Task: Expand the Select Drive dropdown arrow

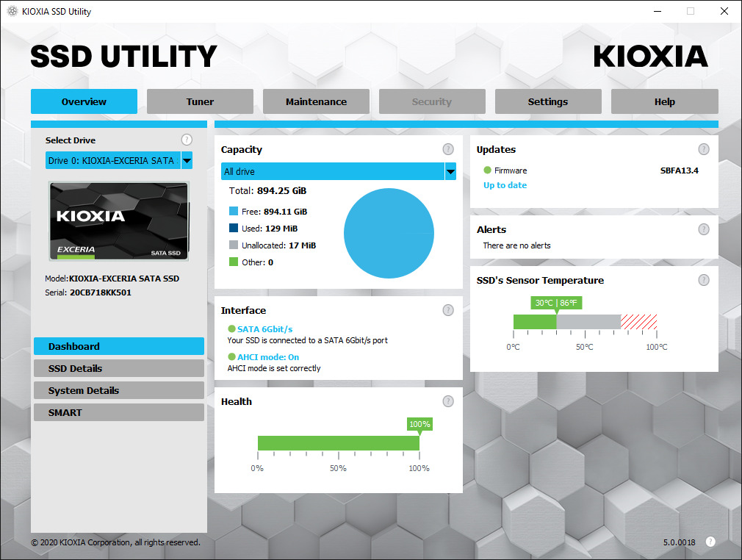Action: 187,160
